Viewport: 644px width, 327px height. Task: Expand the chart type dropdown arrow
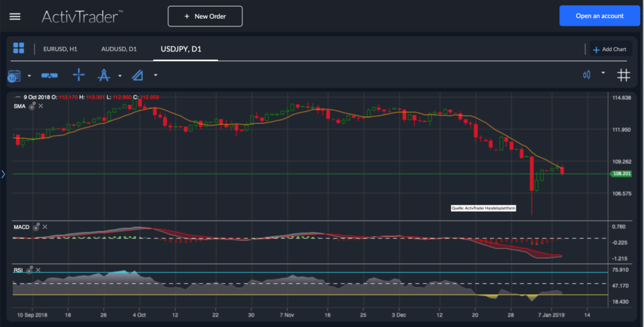pos(603,73)
